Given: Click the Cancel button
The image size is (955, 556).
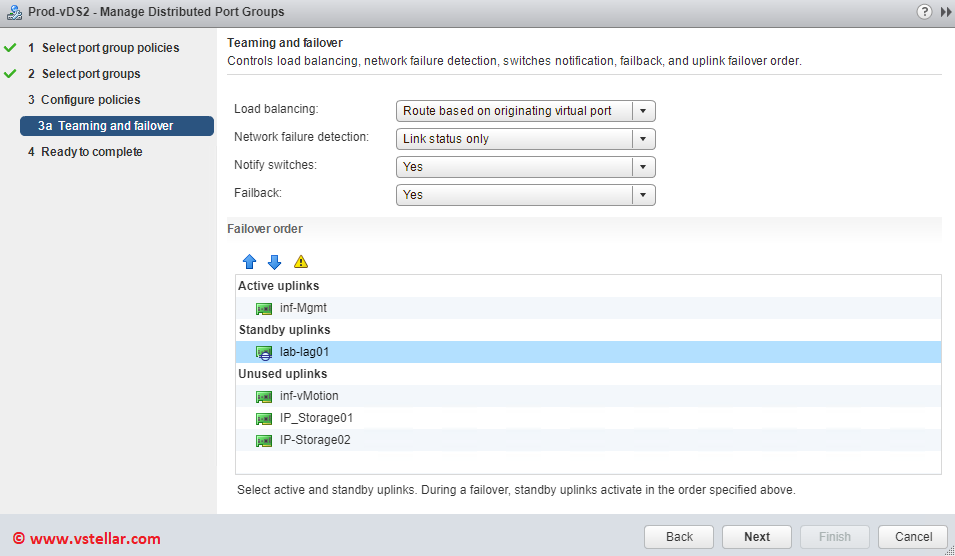Looking at the screenshot, I should click(913, 537).
